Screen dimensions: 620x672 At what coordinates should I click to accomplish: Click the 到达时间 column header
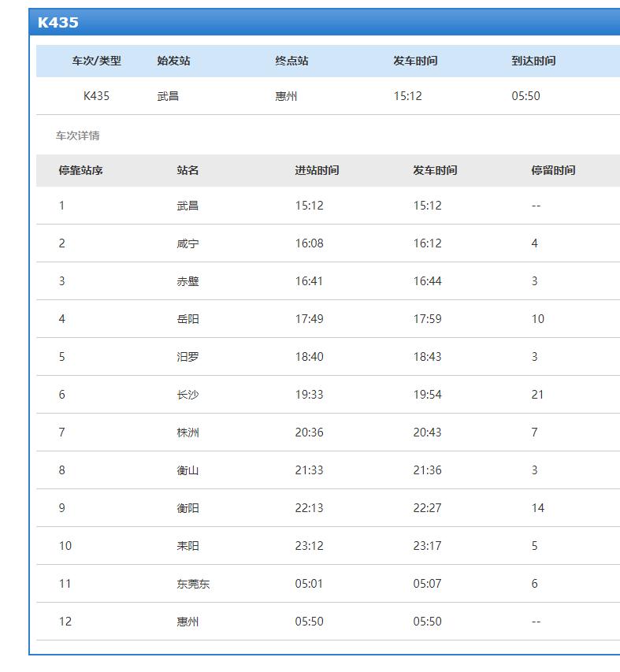[533, 61]
